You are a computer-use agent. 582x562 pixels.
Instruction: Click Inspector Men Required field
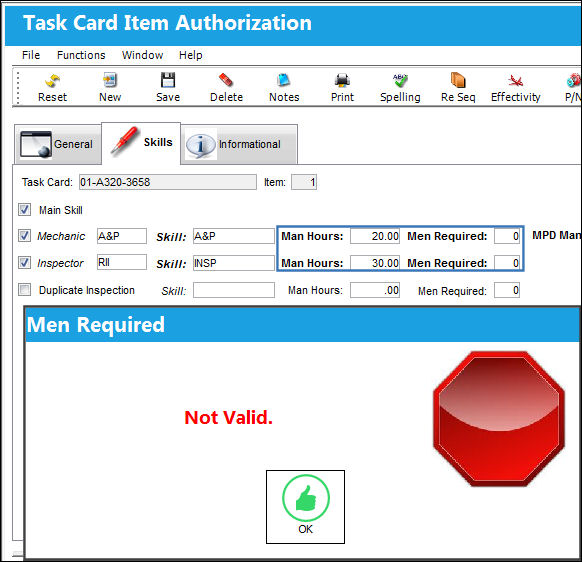pos(507,263)
